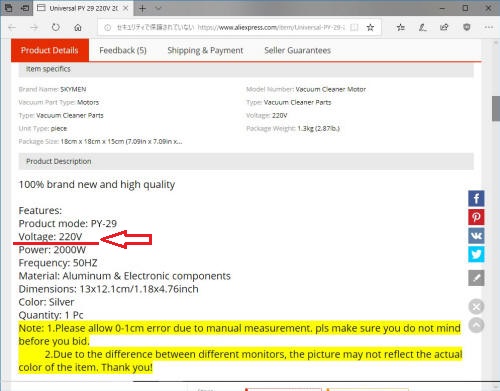
Task: Share product on Pinterest
Action: pyautogui.click(x=476, y=217)
